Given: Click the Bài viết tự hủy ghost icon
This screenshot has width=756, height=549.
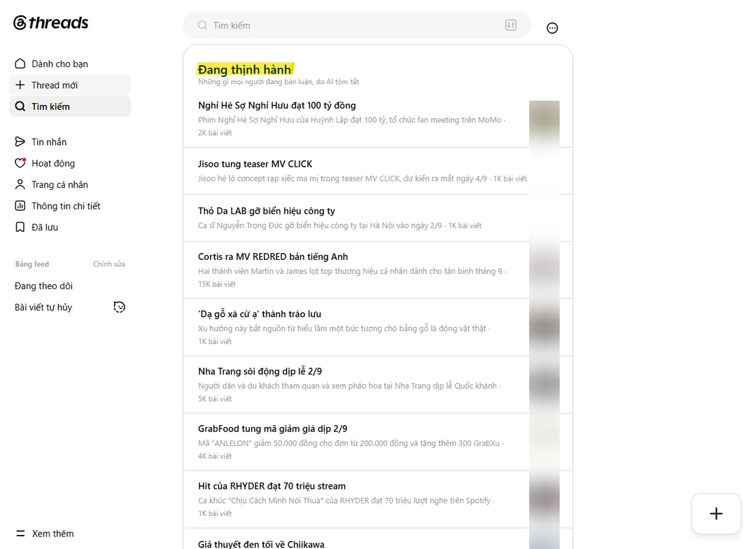Looking at the screenshot, I should [x=119, y=307].
